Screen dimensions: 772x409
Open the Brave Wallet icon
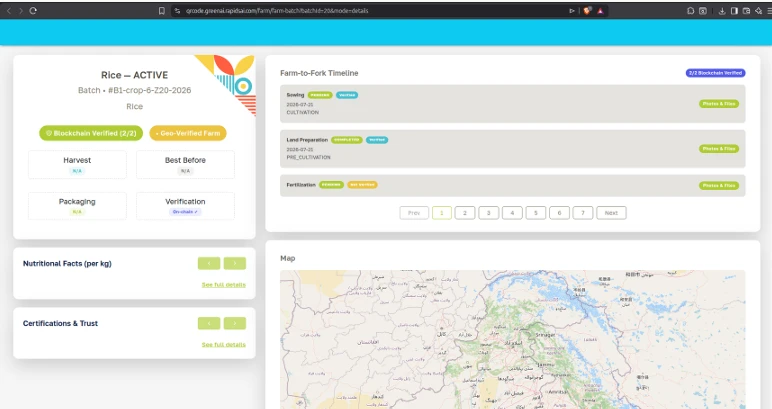point(746,10)
